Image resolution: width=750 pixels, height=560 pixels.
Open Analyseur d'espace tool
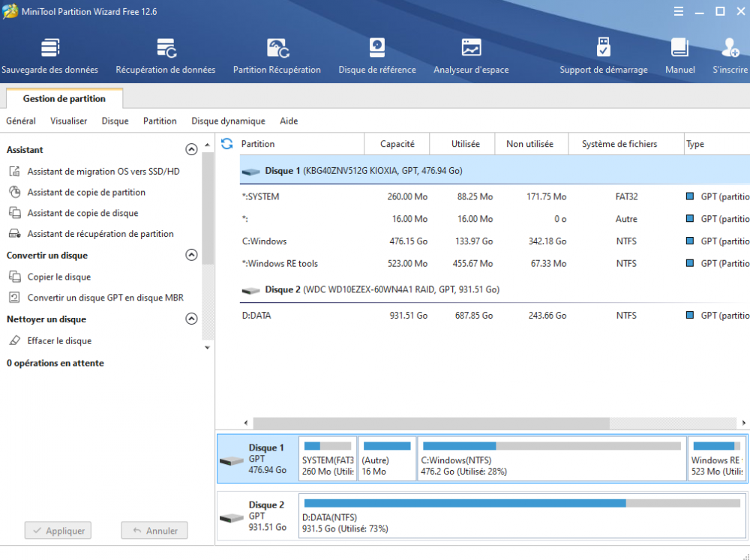coord(471,56)
